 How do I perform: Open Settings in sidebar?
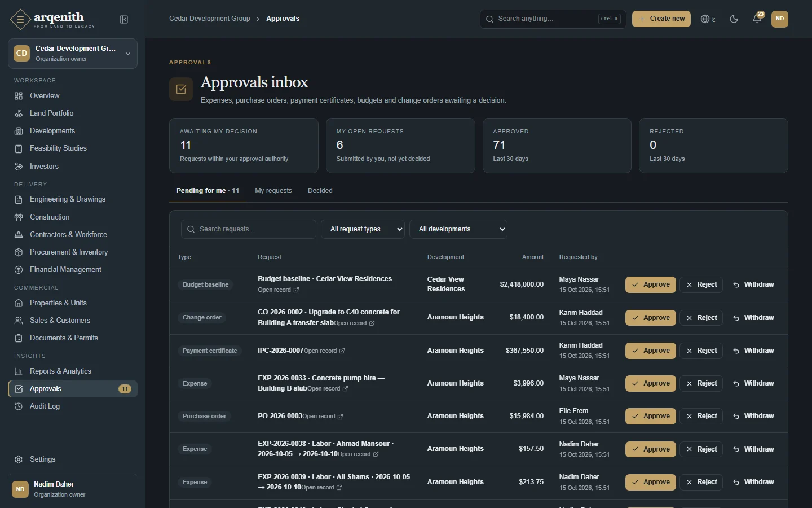73,459
